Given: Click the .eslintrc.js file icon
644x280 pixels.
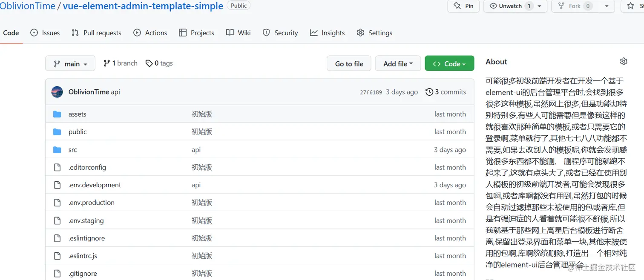Looking at the screenshot, I should pyautogui.click(x=57, y=256).
